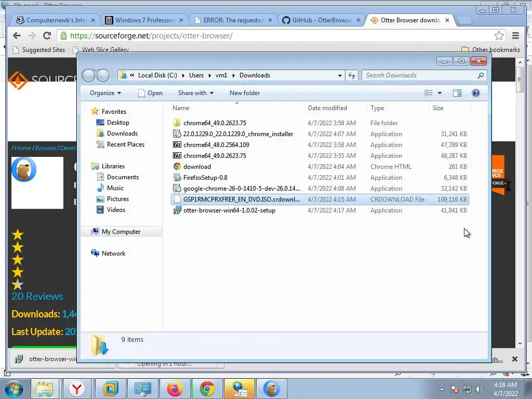This screenshot has width=532, height=399.
Task: Click the browser forward arrow button
Action: (32, 36)
